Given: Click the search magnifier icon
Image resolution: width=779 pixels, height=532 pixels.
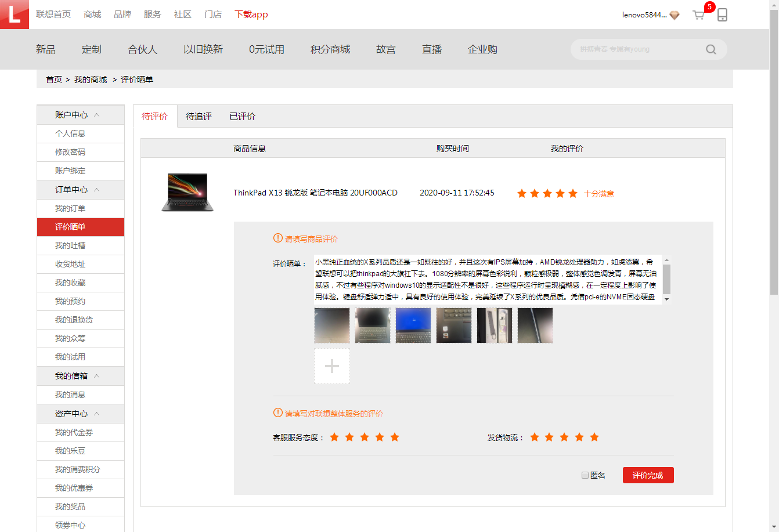Looking at the screenshot, I should tap(711, 49).
